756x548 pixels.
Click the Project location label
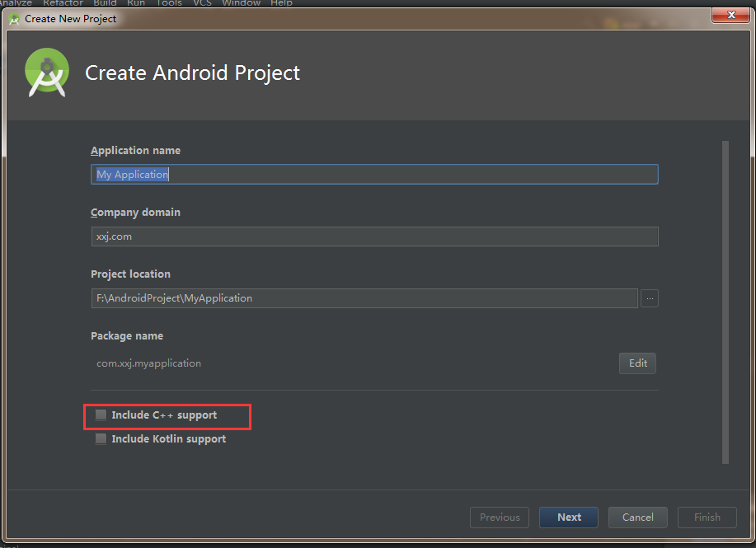(130, 274)
